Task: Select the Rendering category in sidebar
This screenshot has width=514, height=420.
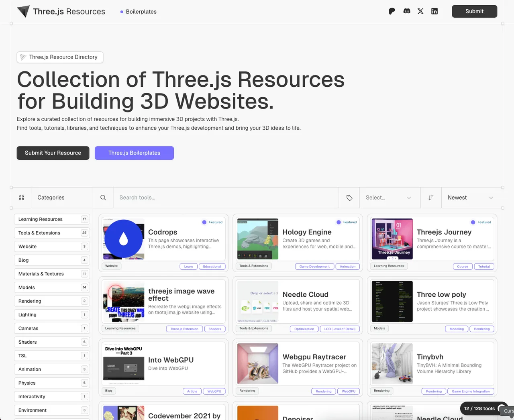Action: click(x=52, y=301)
